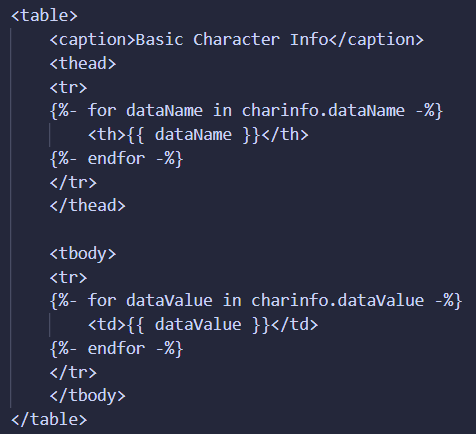Click the first closing tr tag
Viewport: 476px width, 434px height.
coord(73,182)
